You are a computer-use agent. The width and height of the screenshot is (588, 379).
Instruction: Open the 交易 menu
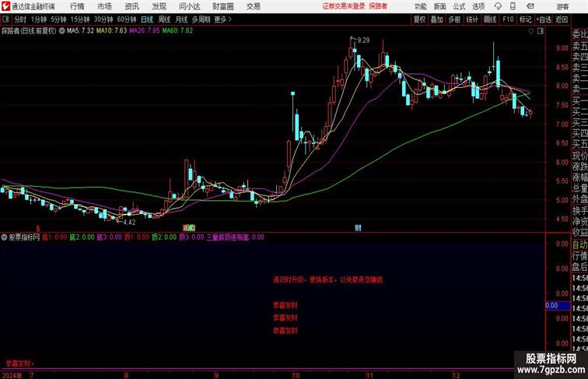[254, 6]
